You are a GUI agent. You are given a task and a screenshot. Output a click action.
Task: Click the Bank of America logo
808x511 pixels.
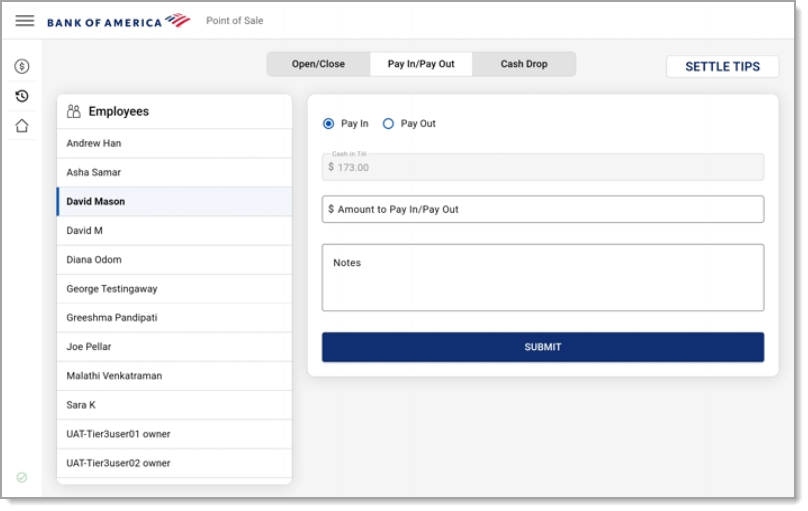(x=119, y=21)
